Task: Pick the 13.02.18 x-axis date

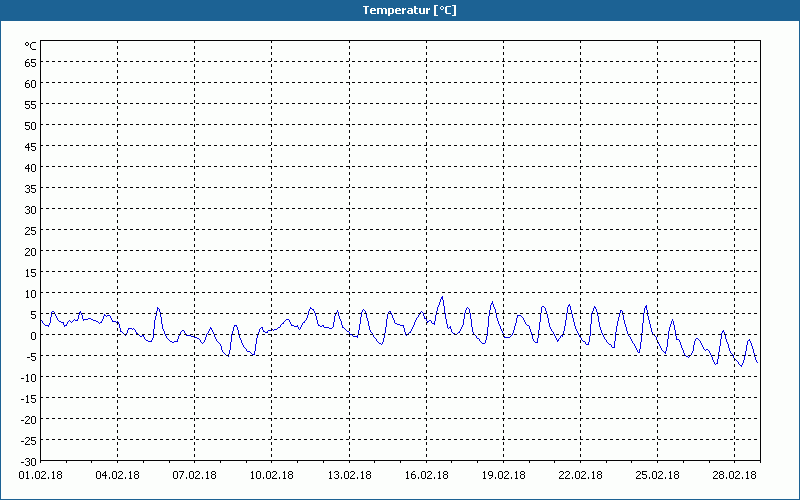Action: click(x=348, y=476)
